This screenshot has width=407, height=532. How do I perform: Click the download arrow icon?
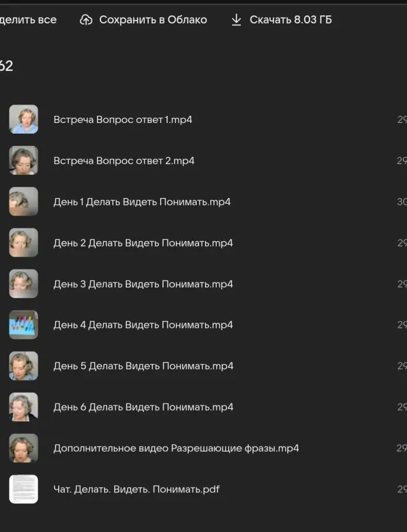tap(236, 20)
